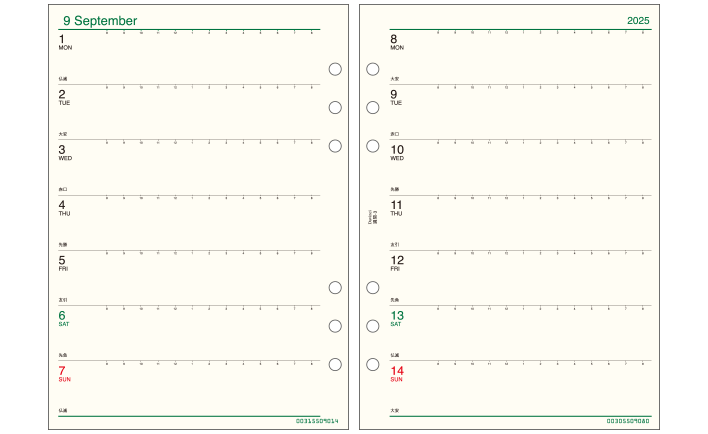Click the top binder hole on left page

click(x=335, y=69)
